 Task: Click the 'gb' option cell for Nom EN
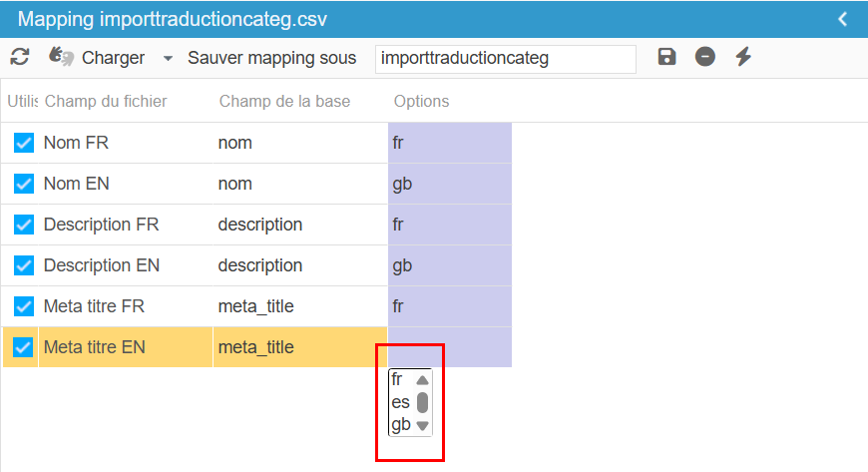(449, 184)
